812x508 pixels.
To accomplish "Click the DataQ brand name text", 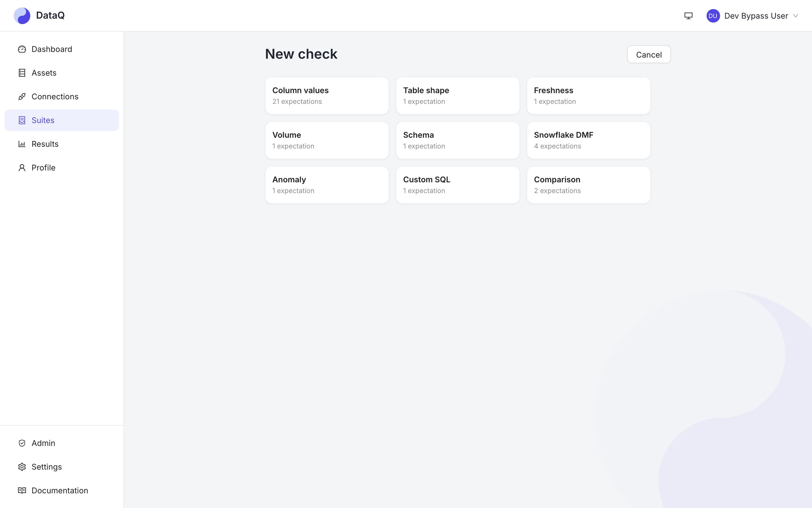I will tap(50, 16).
